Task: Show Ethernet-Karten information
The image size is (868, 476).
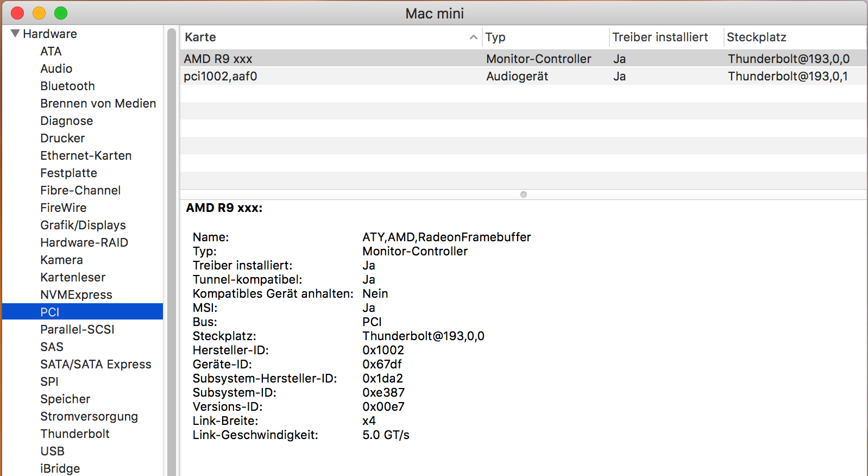Action: pyautogui.click(x=86, y=155)
